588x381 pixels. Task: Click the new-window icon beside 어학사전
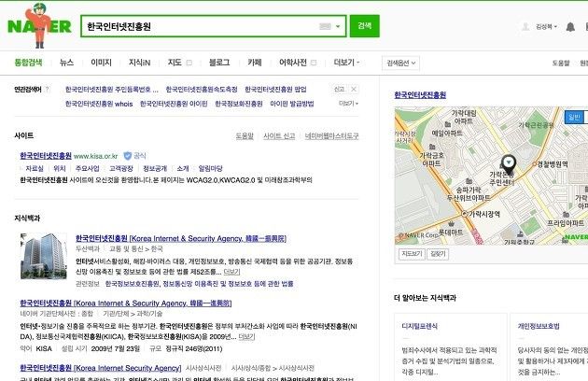coord(314,63)
